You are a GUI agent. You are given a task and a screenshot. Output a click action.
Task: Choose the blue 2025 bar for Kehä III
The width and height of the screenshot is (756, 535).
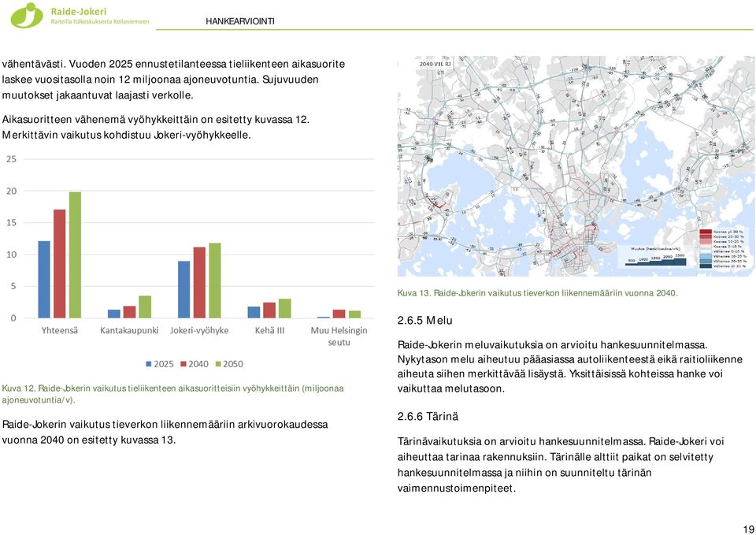click(x=254, y=312)
